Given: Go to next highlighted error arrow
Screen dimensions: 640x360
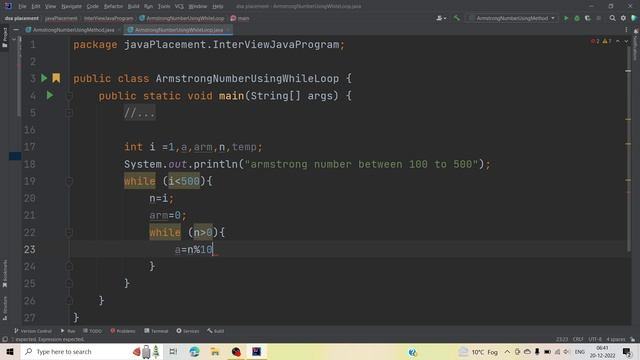Looking at the screenshot, I should point(626,41).
